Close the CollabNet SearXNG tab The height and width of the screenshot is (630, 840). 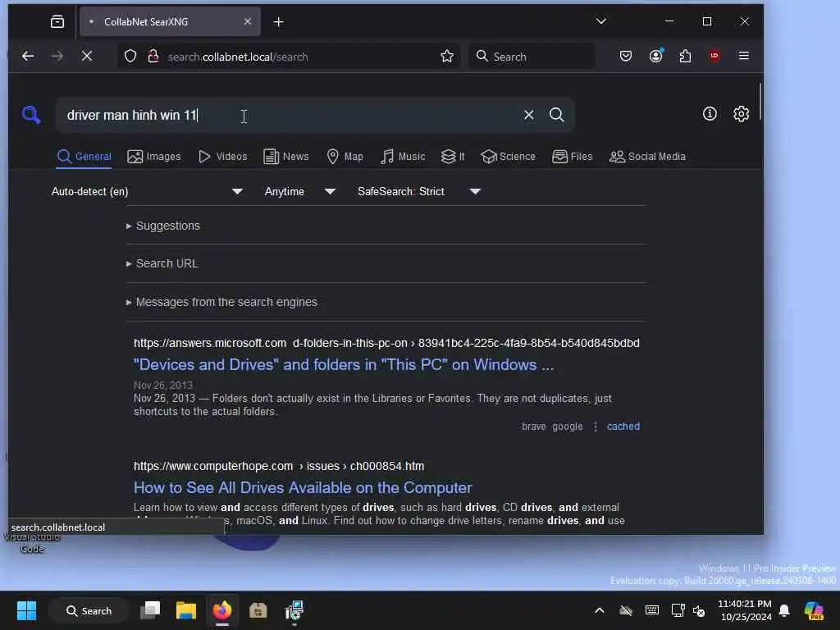[x=248, y=21]
